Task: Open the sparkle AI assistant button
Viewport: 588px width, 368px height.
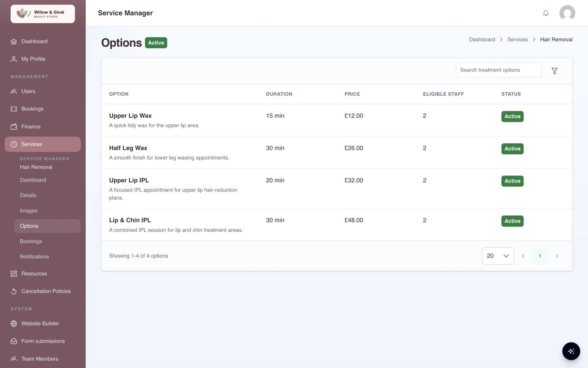Action: (571, 351)
